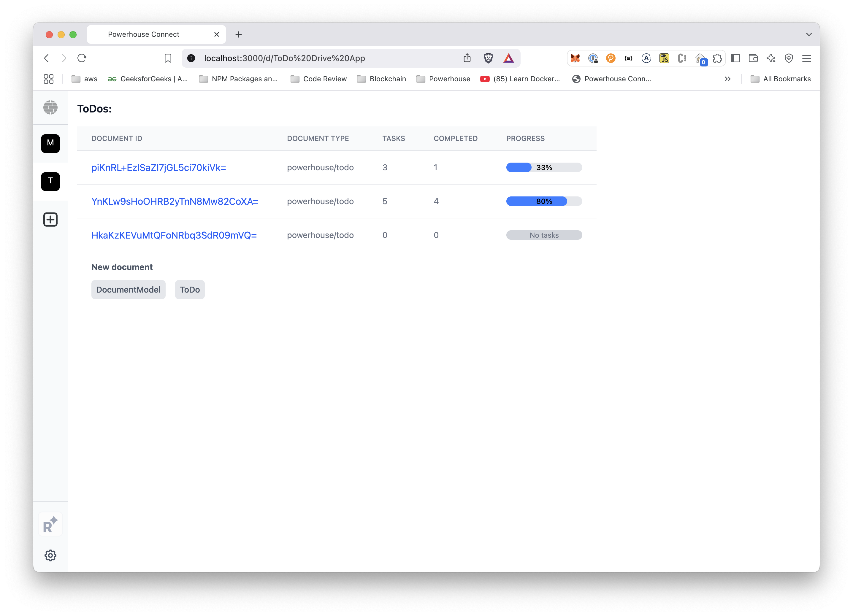Open Leo AI sparkle icon
853x616 pixels.
(x=771, y=58)
